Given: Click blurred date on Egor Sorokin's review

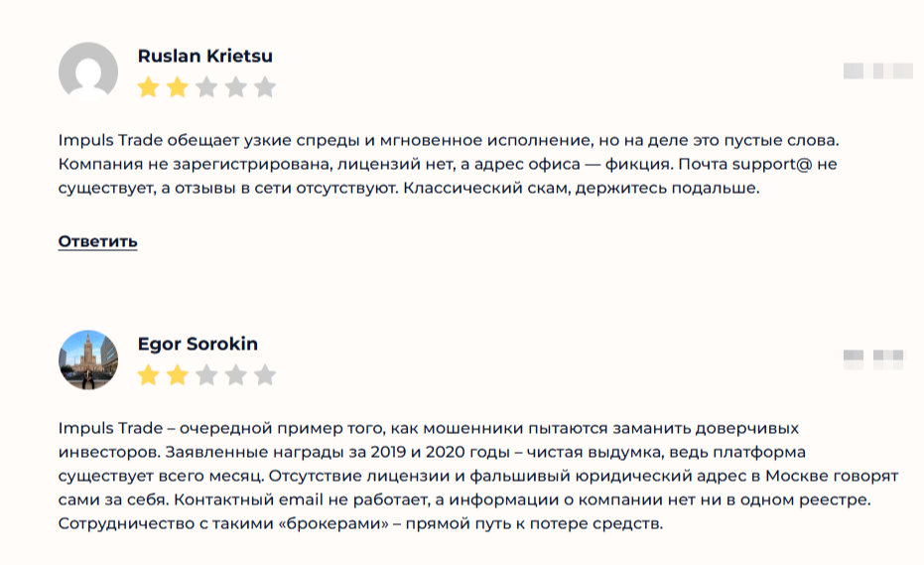Looking at the screenshot, I should (x=873, y=358).
